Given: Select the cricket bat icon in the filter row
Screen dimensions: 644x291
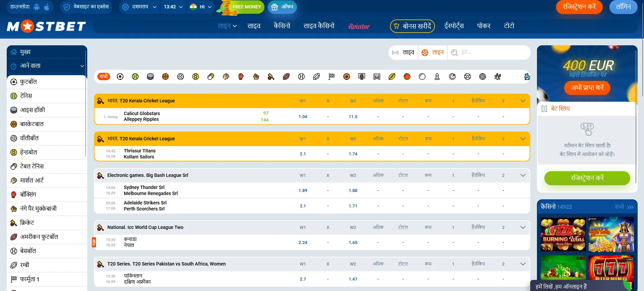Looking at the screenshot, I should click(x=271, y=77).
